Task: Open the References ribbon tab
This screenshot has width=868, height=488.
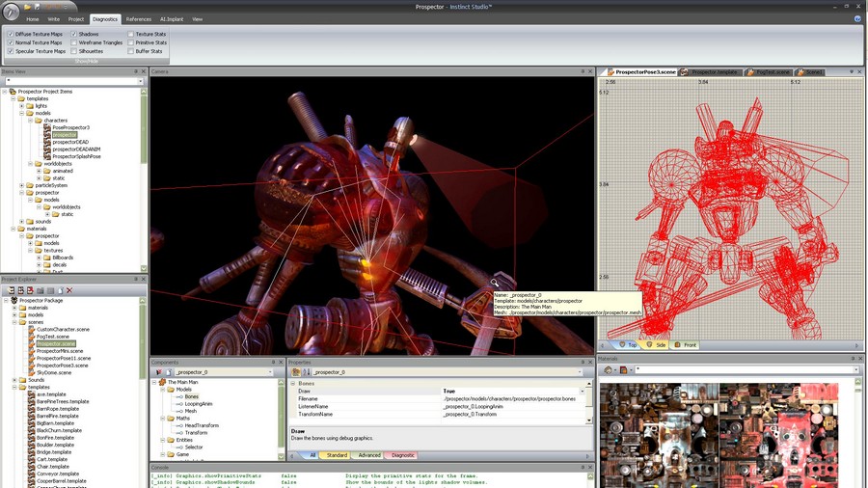Action: (x=138, y=18)
